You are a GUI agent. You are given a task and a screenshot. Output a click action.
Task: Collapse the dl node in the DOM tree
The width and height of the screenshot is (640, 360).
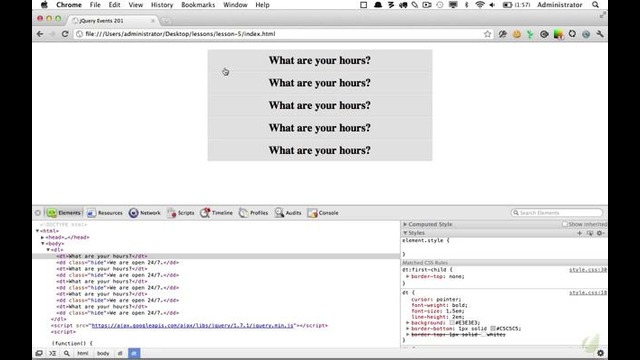pos(48,250)
